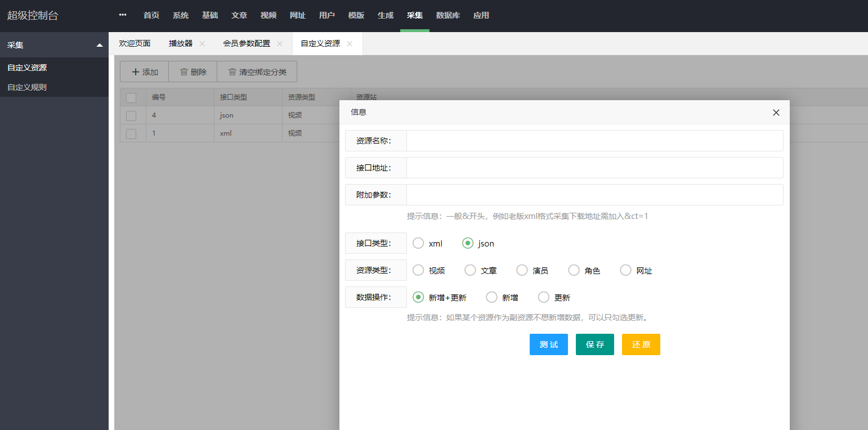868x430 pixels.
Task: Open the 应用 top menu
Action: (x=481, y=15)
